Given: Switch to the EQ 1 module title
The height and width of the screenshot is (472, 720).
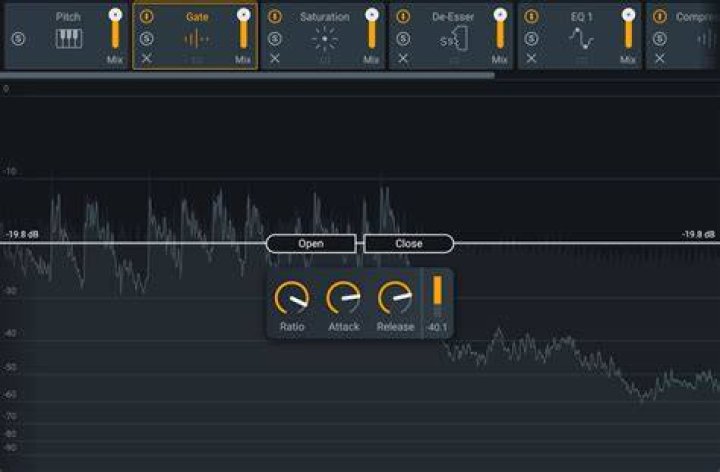Looking at the screenshot, I should [x=582, y=17].
